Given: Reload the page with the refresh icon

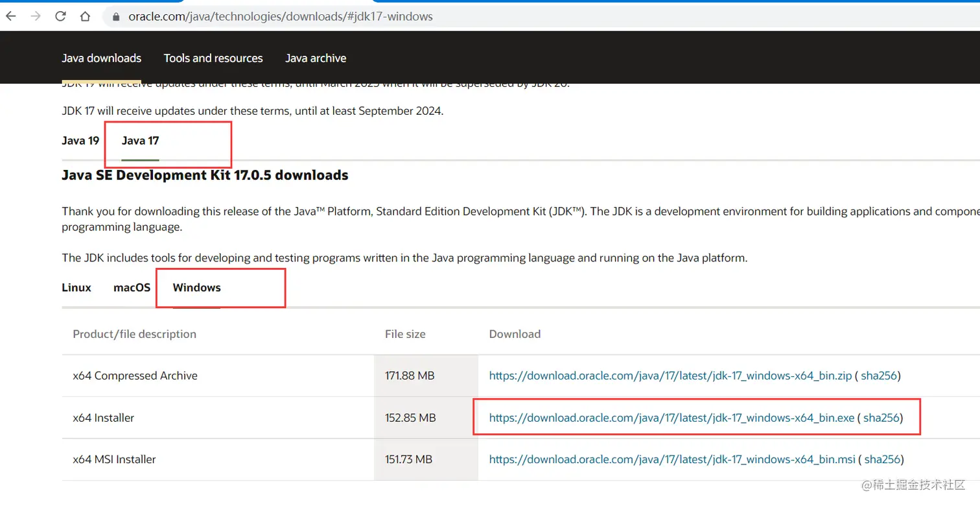Looking at the screenshot, I should 60,16.
